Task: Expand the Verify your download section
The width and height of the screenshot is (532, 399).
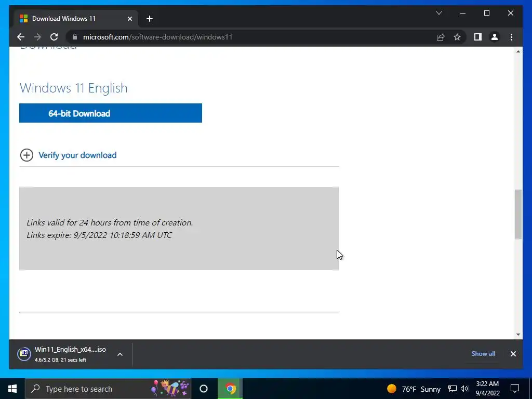Action: pos(26,155)
